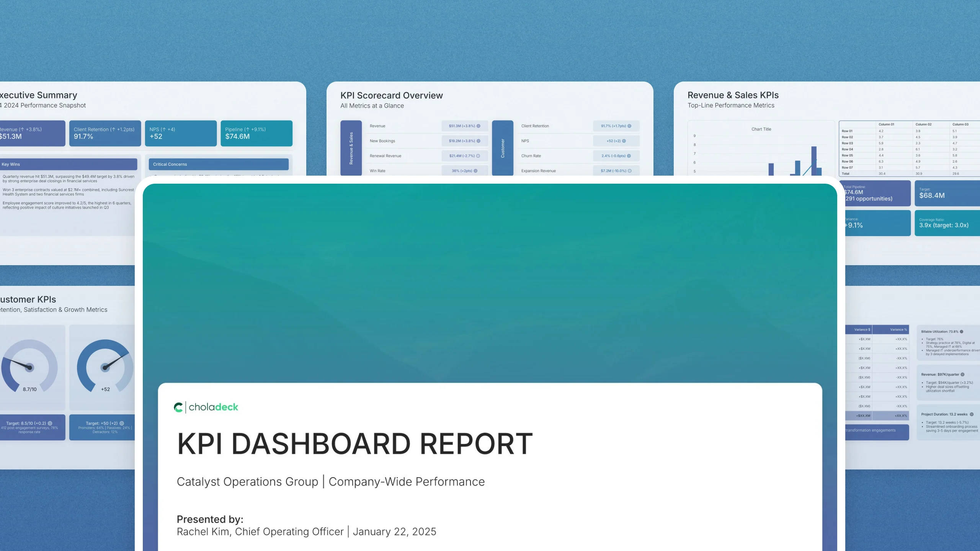Image resolution: width=980 pixels, height=551 pixels.
Task: Click the Expansion Revenue row label
Action: click(x=538, y=171)
